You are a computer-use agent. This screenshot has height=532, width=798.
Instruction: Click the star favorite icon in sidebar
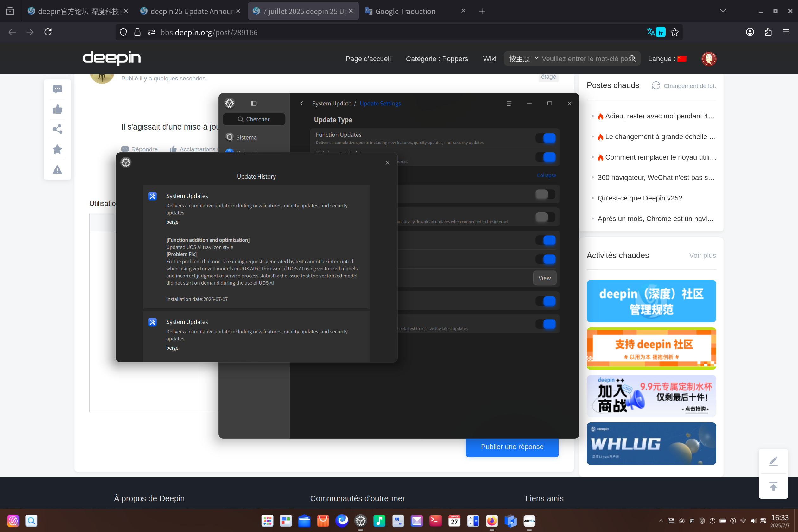point(57,149)
